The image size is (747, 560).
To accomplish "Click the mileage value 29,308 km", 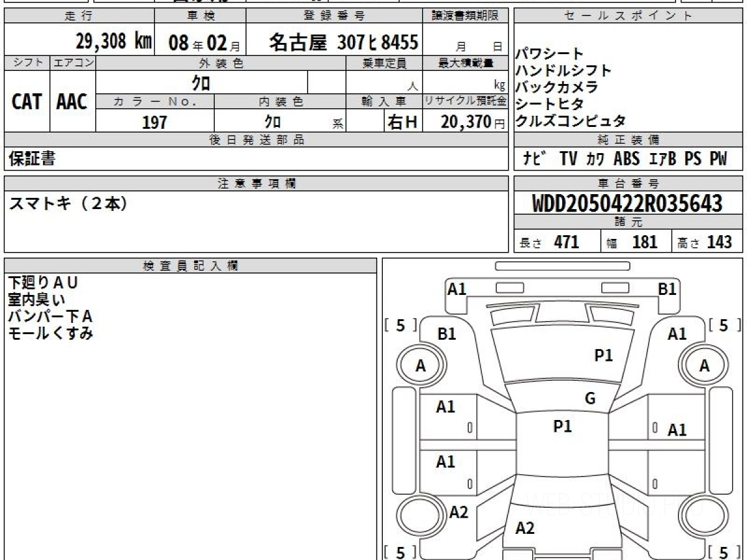I will [114, 42].
